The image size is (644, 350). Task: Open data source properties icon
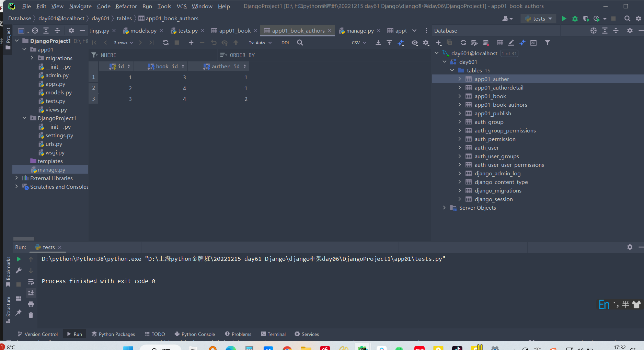pos(474,43)
